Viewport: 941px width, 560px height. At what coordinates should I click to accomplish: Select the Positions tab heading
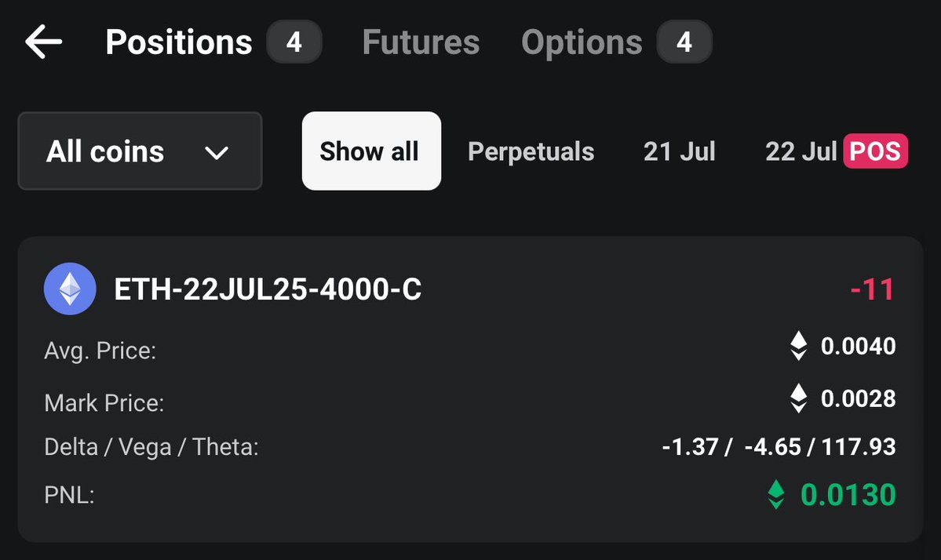point(179,42)
